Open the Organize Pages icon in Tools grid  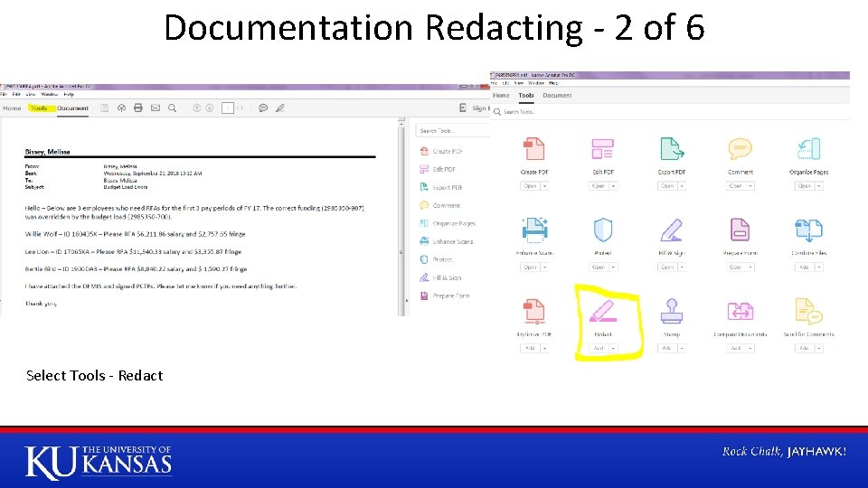[x=808, y=149]
